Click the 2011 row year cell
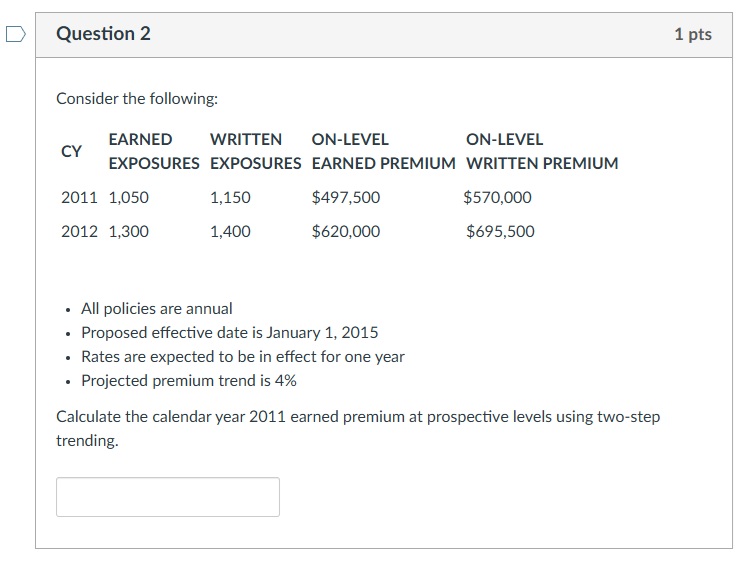The image size is (749, 564). click(79, 198)
